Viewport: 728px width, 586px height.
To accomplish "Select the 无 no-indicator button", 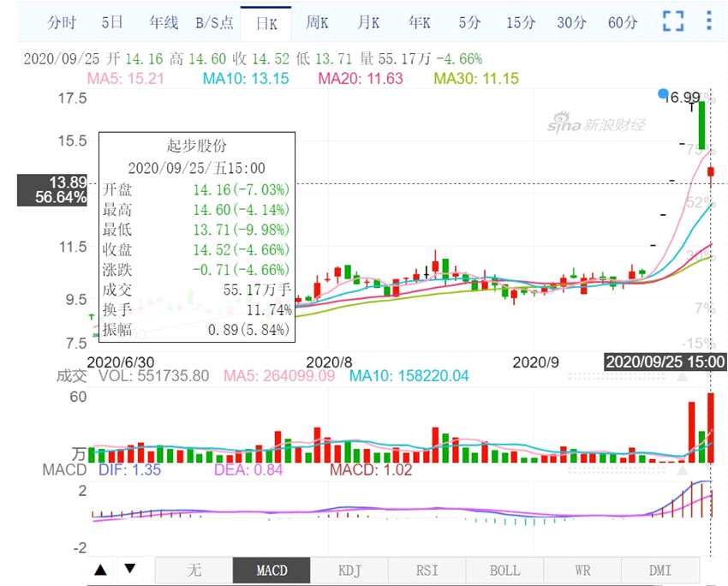I will tap(194, 570).
